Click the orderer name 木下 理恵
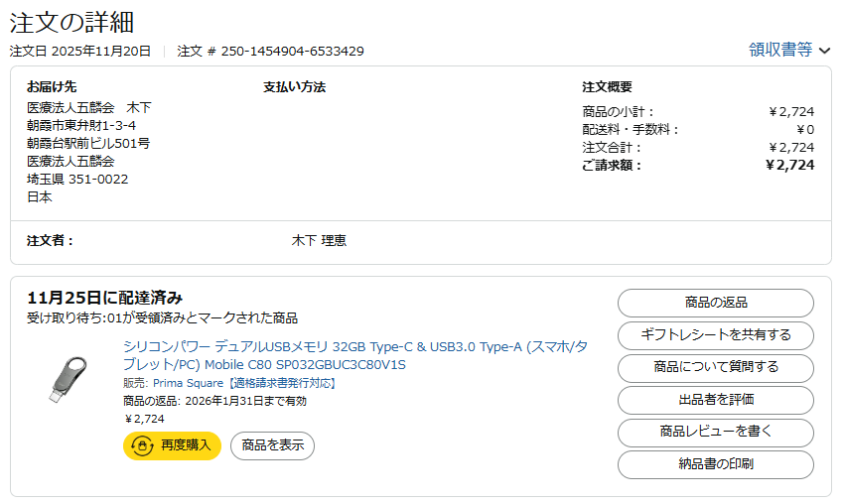The height and width of the screenshot is (504, 844). [x=319, y=241]
